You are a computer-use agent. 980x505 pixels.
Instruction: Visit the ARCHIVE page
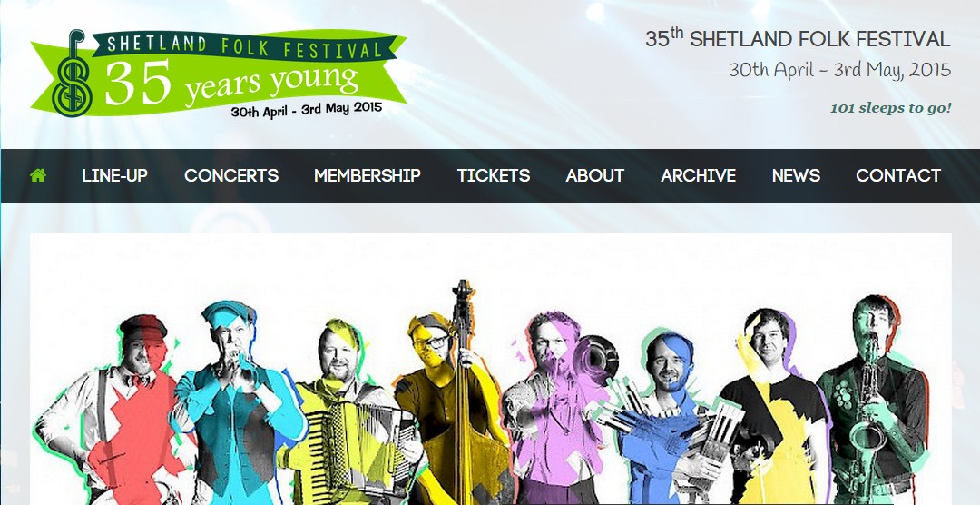(698, 176)
